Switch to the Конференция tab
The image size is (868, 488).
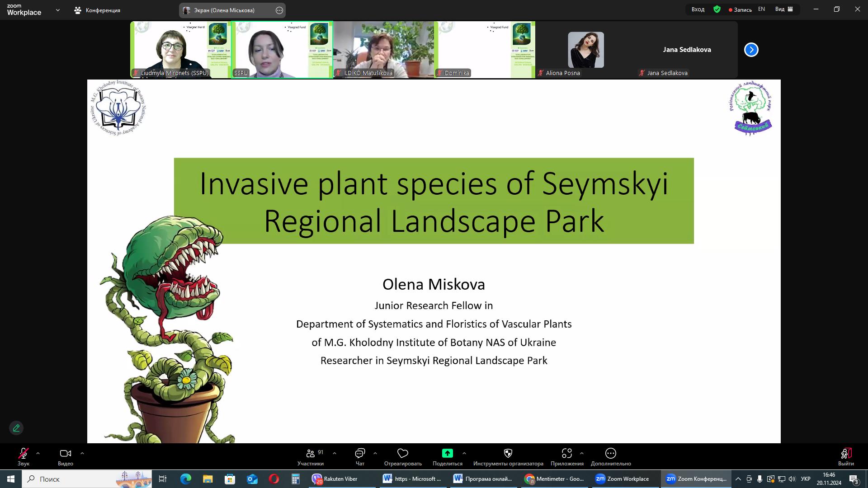(98, 10)
